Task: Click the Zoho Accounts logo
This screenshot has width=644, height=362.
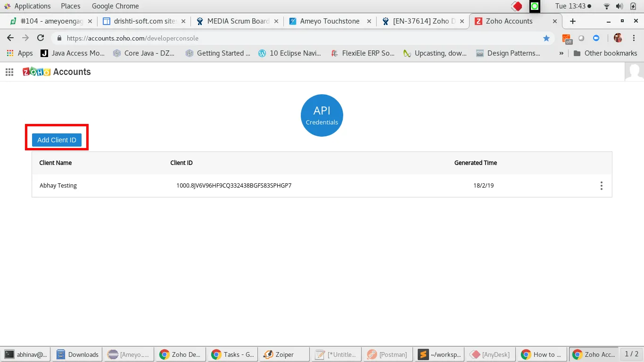Action: point(57,72)
